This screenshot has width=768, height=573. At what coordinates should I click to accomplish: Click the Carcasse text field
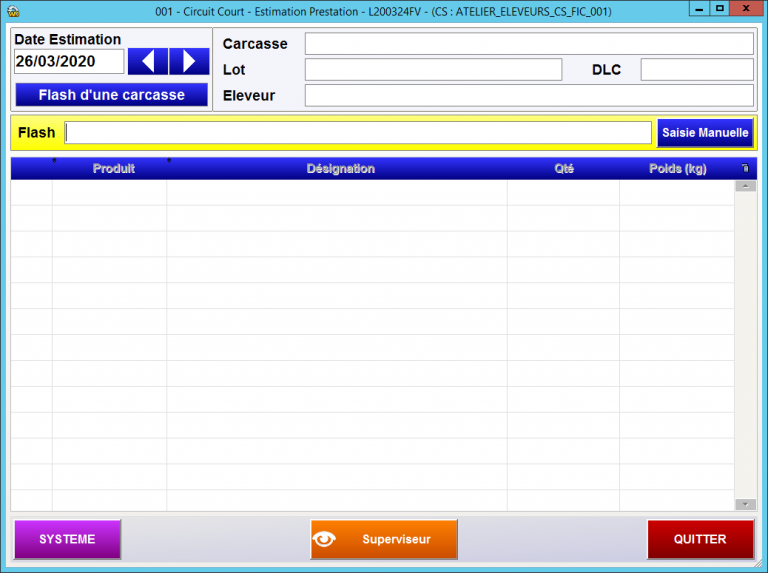[529, 44]
